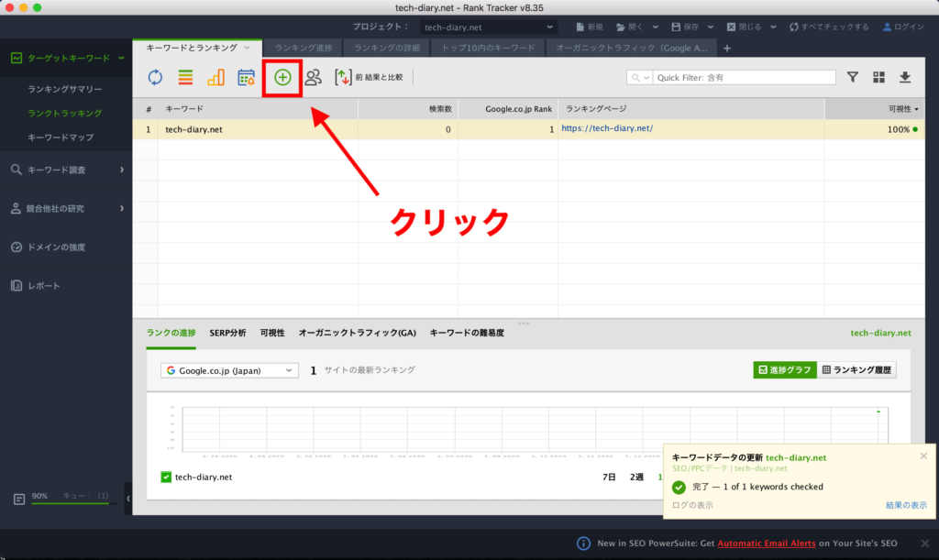The image size is (939, 560).
Task: Select 2週 time range
Action: pyautogui.click(x=636, y=477)
